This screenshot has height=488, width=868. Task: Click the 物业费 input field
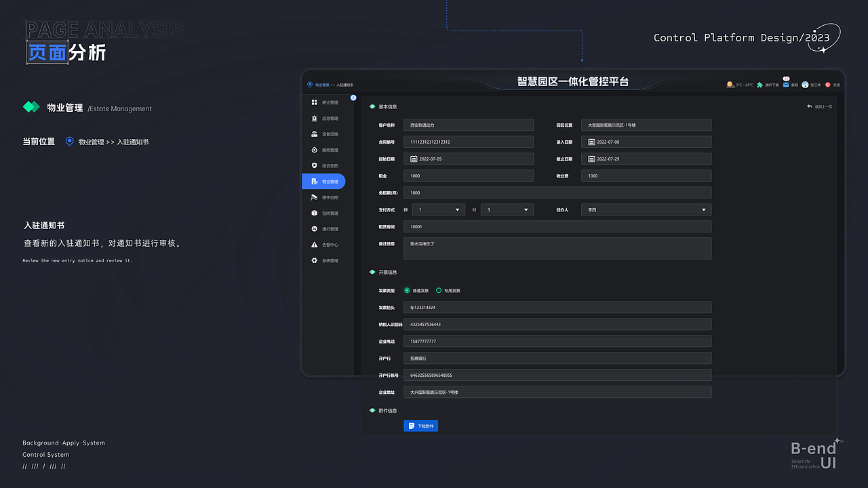(x=646, y=176)
